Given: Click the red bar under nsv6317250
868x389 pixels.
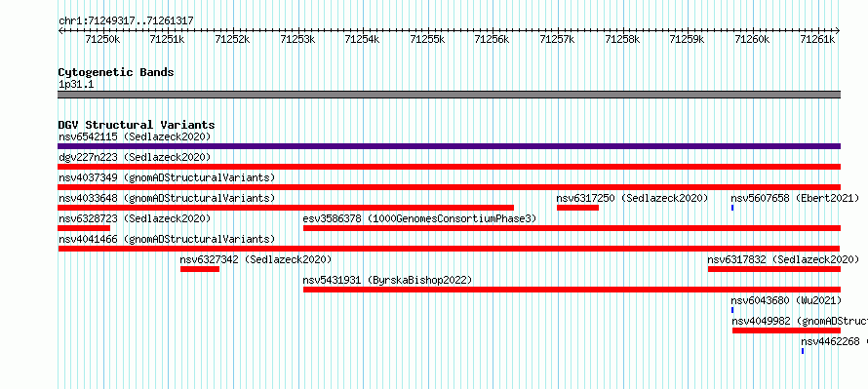Looking at the screenshot, I should click(x=577, y=208).
